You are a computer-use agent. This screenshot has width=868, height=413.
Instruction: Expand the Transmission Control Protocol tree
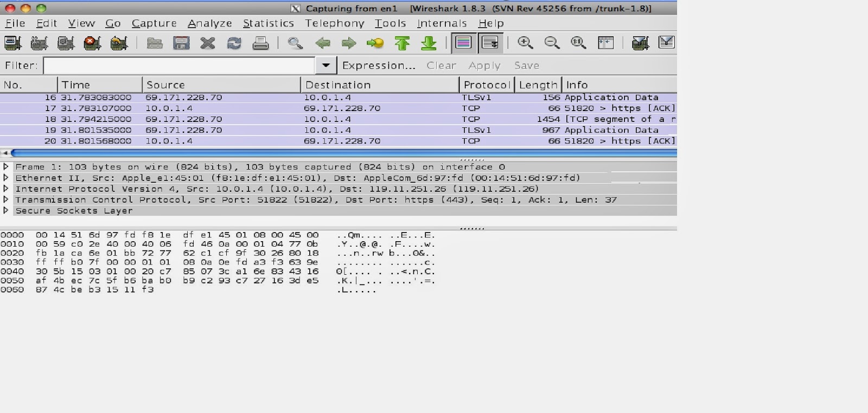coord(6,200)
